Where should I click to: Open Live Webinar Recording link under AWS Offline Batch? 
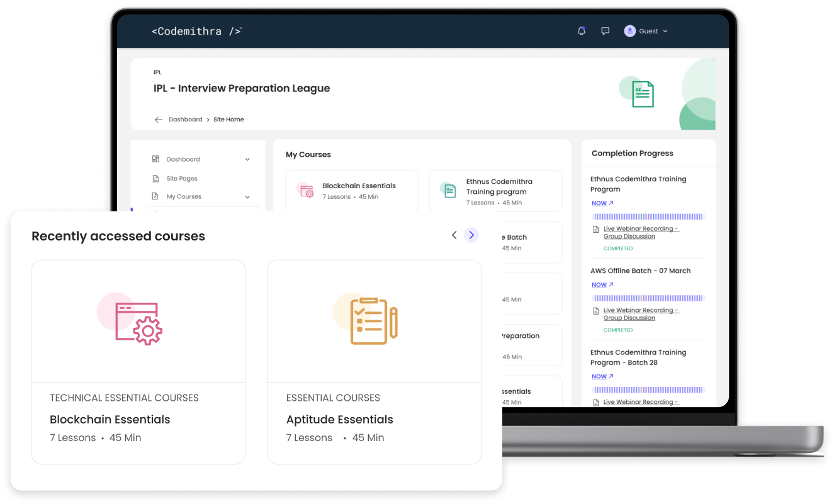pos(641,314)
